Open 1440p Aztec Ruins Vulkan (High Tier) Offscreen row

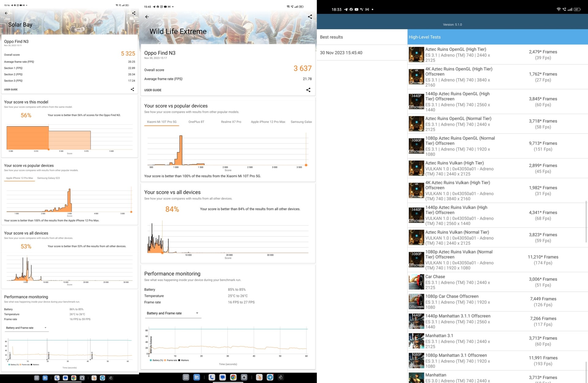pyautogui.click(x=498, y=215)
